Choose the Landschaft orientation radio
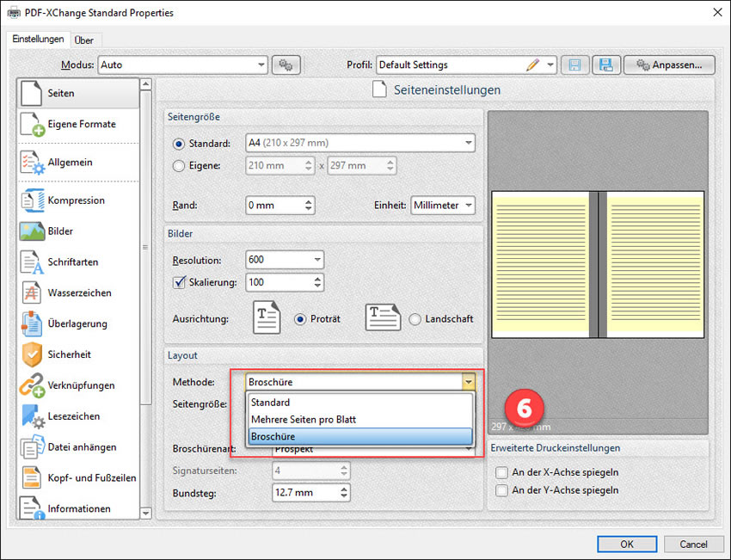This screenshot has height=560, width=731. (x=415, y=319)
